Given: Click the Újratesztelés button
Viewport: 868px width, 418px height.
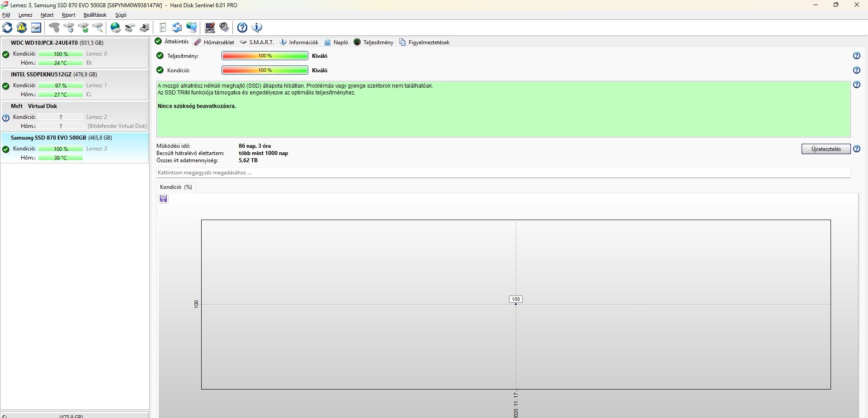Looking at the screenshot, I should [826, 149].
